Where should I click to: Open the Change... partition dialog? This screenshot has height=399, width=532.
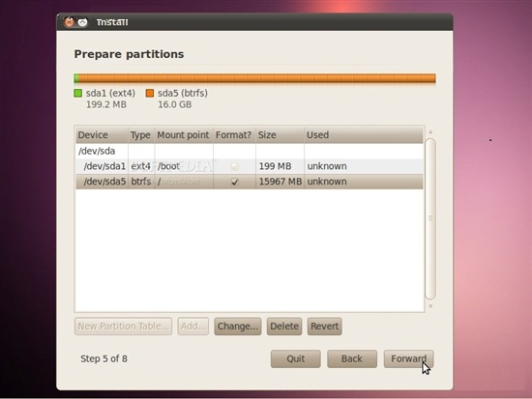pyautogui.click(x=238, y=327)
